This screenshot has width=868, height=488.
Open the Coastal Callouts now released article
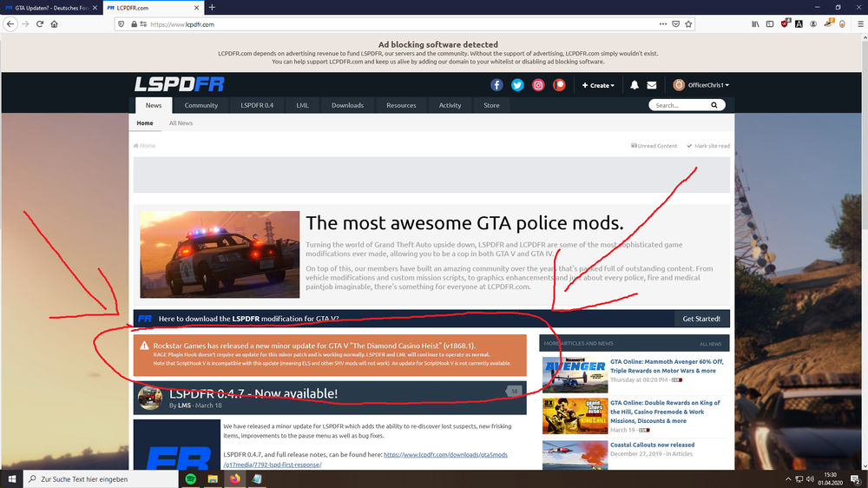652,445
